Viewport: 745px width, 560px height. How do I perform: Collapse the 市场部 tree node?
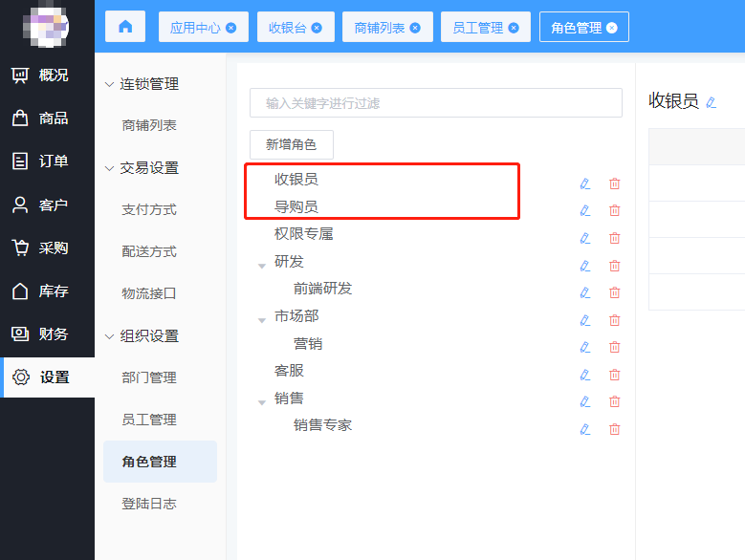[x=262, y=320]
